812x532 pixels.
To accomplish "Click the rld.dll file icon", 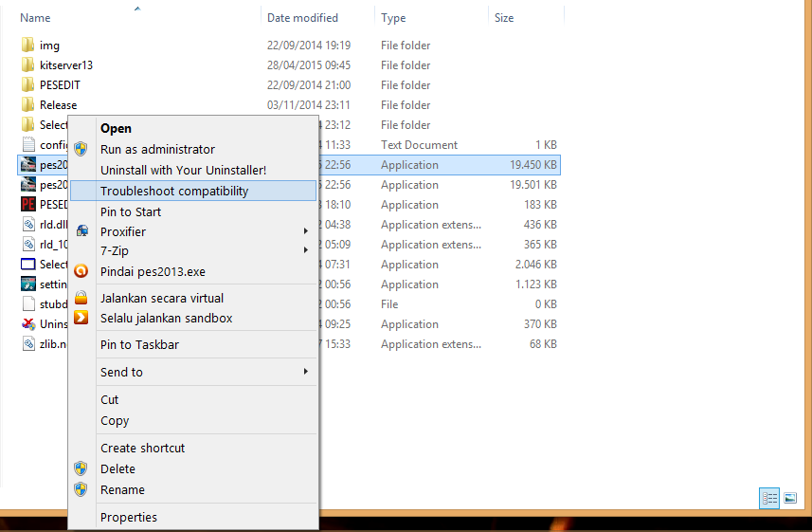I will click(28, 225).
